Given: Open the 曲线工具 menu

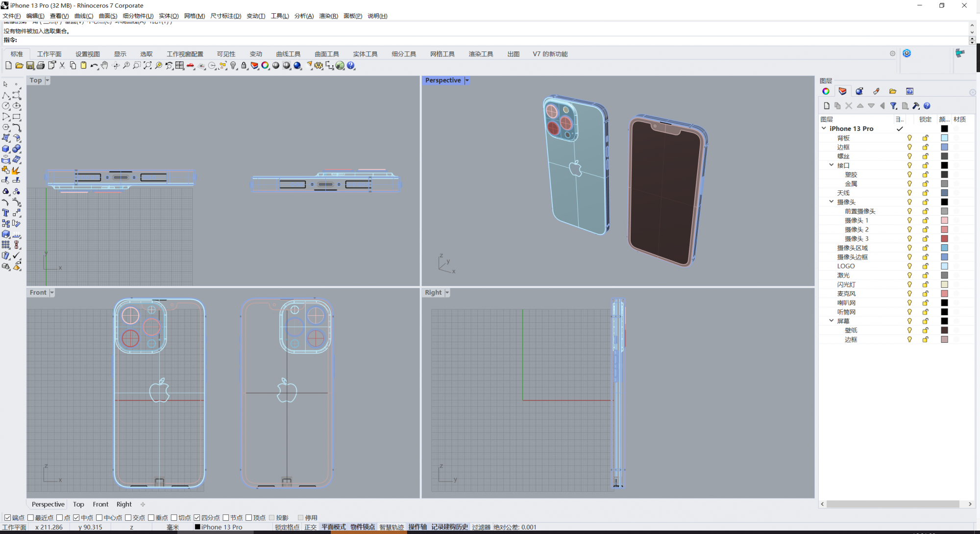Looking at the screenshot, I should click(x=287, y=53).
